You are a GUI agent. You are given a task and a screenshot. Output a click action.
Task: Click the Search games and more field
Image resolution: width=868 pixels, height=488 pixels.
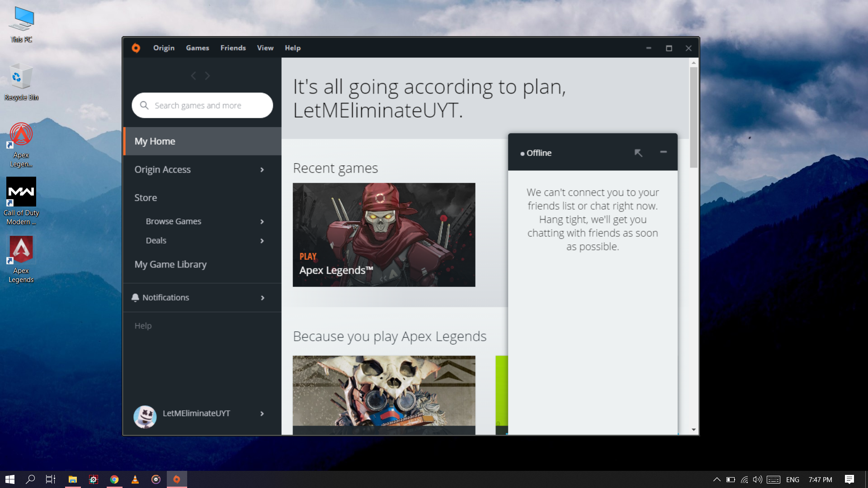click(x=202, y=105)
